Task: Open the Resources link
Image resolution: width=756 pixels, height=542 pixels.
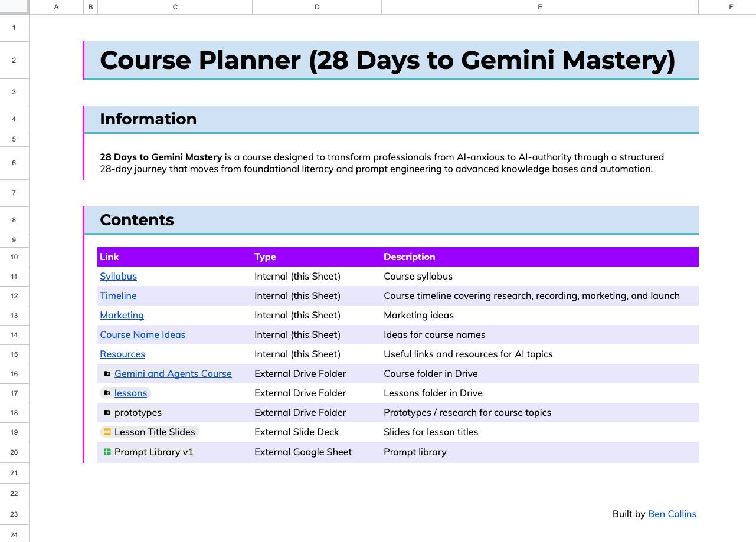Action: tap(122, 354)
